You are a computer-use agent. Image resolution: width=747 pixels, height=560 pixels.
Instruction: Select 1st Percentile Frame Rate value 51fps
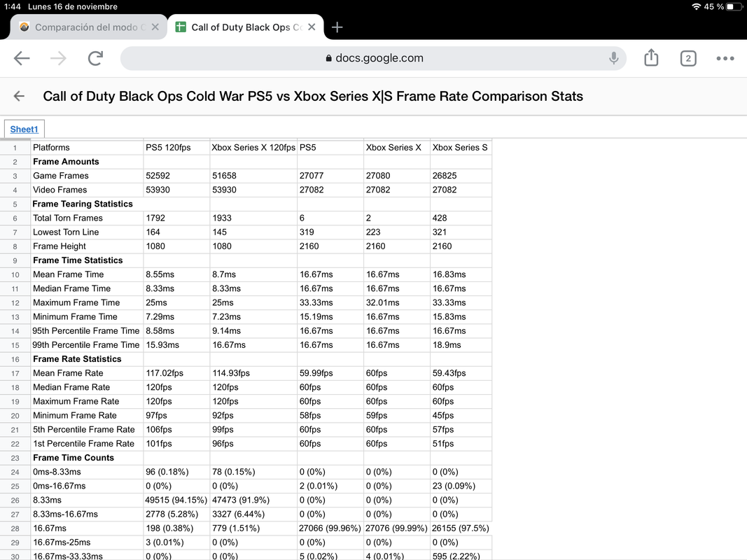coord(461,444)
